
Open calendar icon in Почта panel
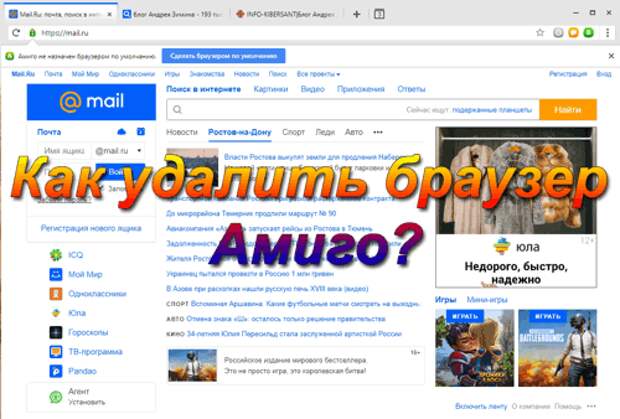click(141, 132)
